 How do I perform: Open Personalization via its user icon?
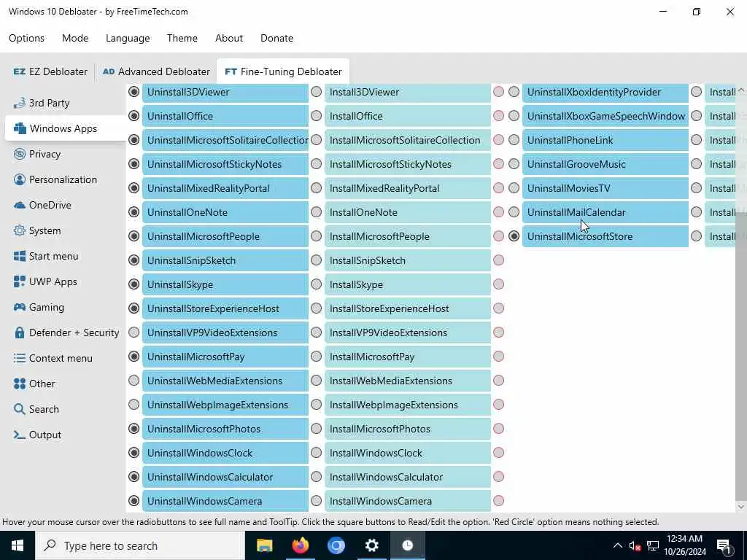coord(20,179)
